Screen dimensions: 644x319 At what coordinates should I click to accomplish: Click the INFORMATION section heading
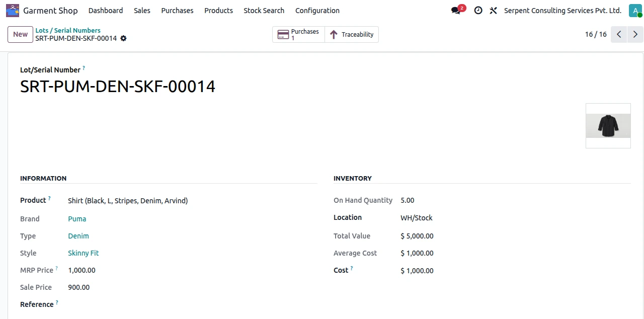(x=43, y=178)
